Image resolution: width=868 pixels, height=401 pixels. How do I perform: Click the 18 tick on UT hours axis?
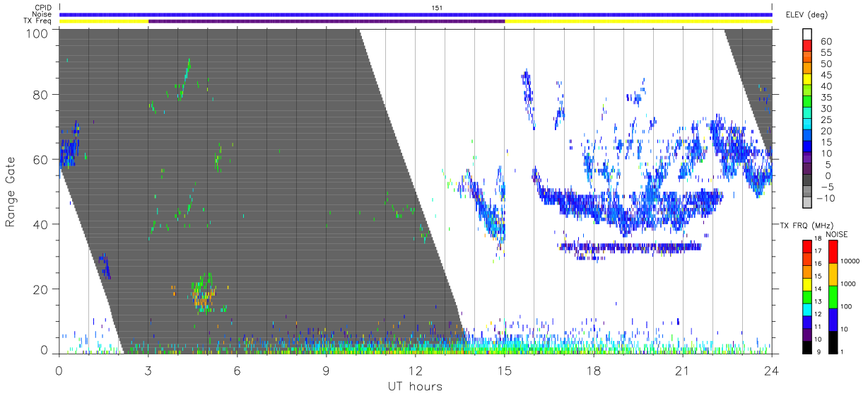[593, 370]
